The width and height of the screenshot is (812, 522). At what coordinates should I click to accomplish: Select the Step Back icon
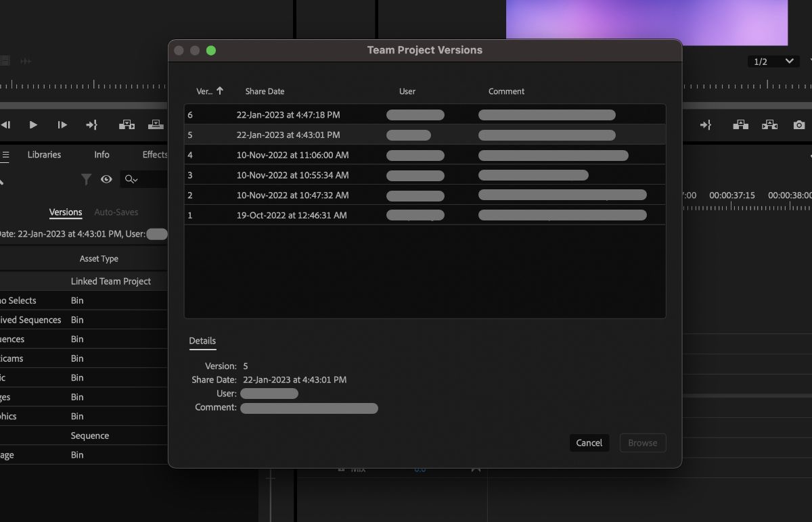8,124
